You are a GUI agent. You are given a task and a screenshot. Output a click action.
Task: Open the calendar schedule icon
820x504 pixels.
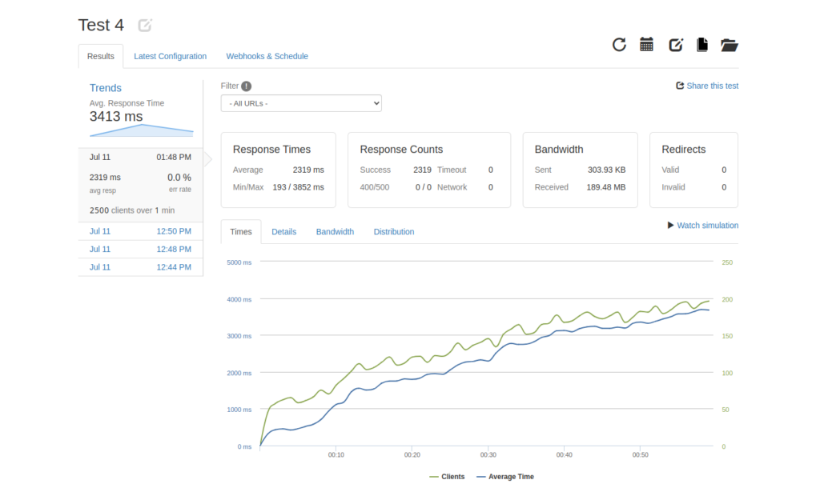(x=647, y=44)
